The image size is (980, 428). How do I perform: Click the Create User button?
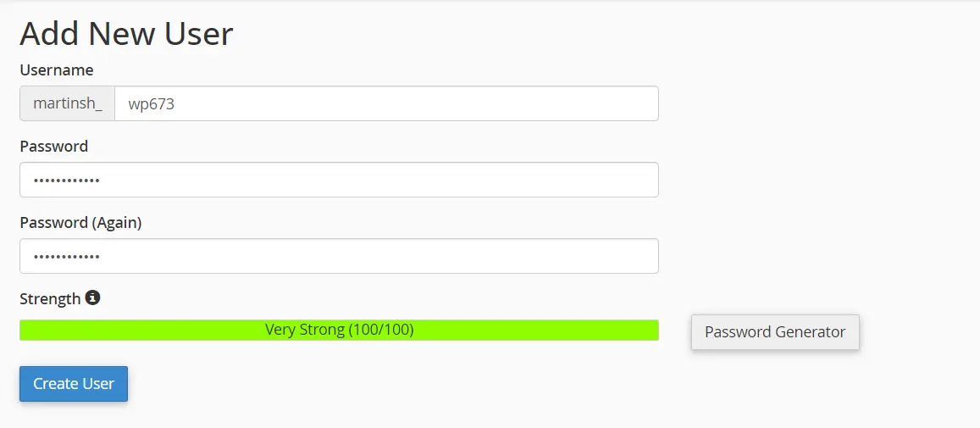(74, 384)
